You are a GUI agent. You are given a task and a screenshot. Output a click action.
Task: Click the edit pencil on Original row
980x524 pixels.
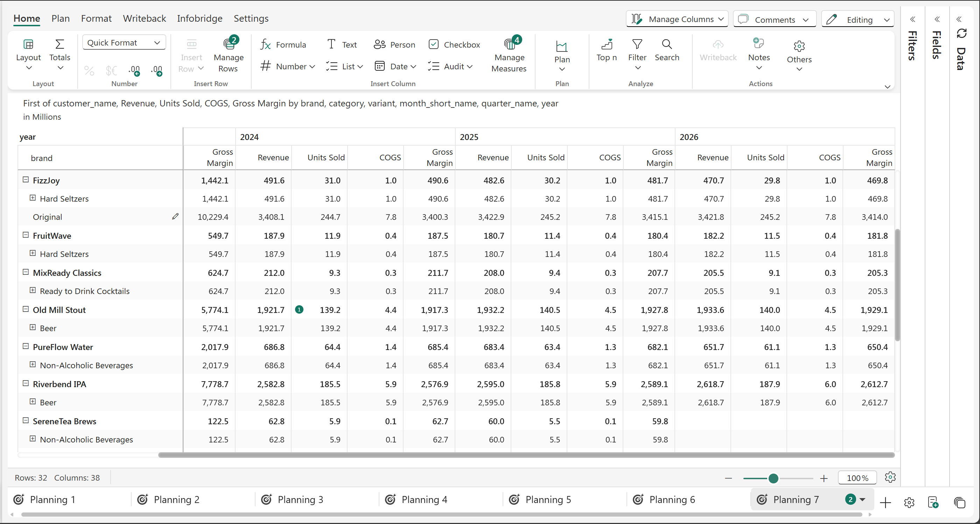(x=175, y=217)
